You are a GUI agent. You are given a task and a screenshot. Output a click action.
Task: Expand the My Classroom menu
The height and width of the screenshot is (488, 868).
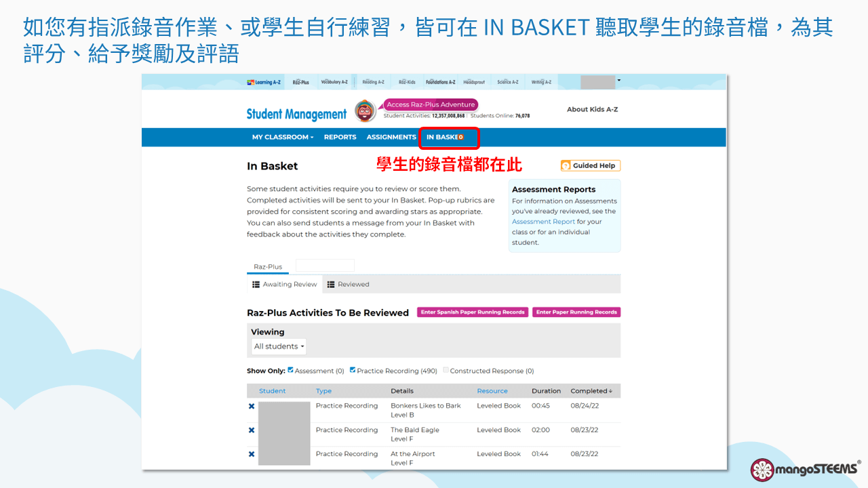pyautogui.click(x=283, y=137)
